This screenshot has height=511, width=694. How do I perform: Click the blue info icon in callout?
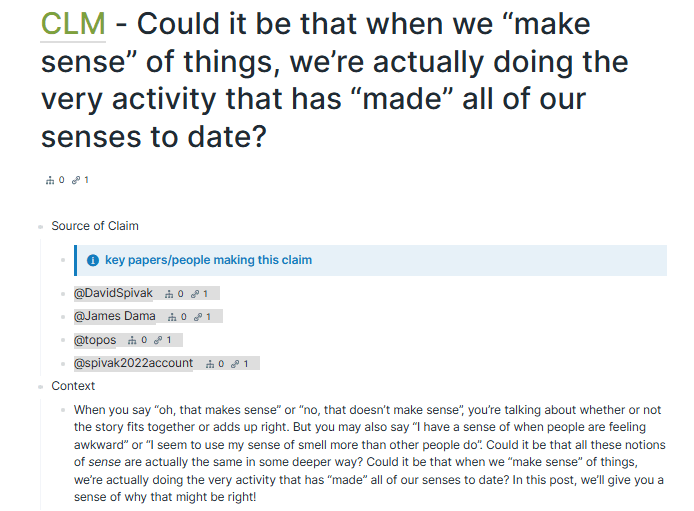[x=93, y=260]
